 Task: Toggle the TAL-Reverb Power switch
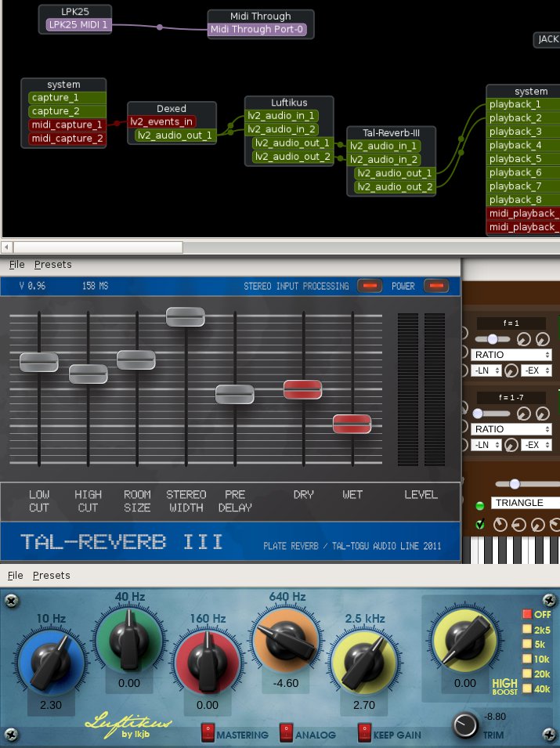(x=435, y=287)
